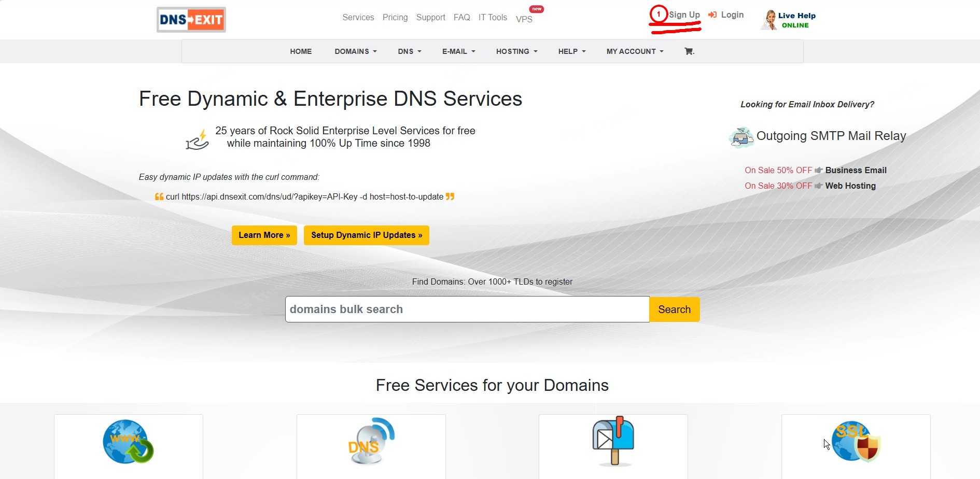Click Setup Dynamic IP Updates

click(x=366, y=235)
